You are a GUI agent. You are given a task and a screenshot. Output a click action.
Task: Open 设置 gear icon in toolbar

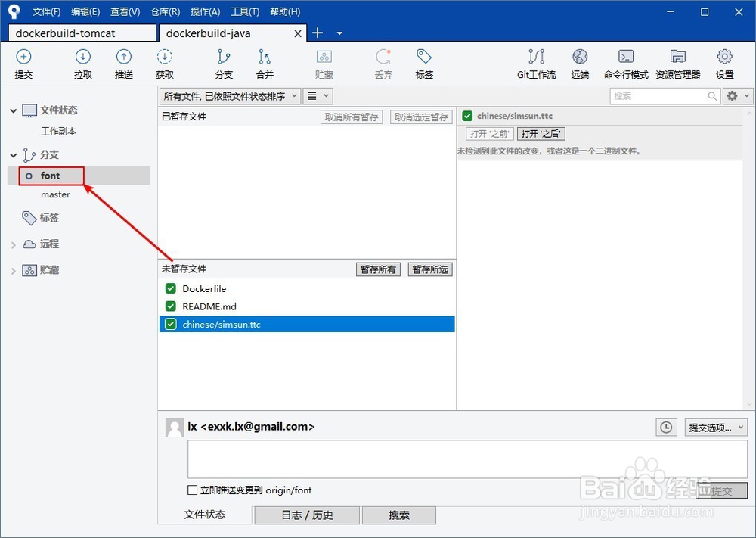pos(725,57)
